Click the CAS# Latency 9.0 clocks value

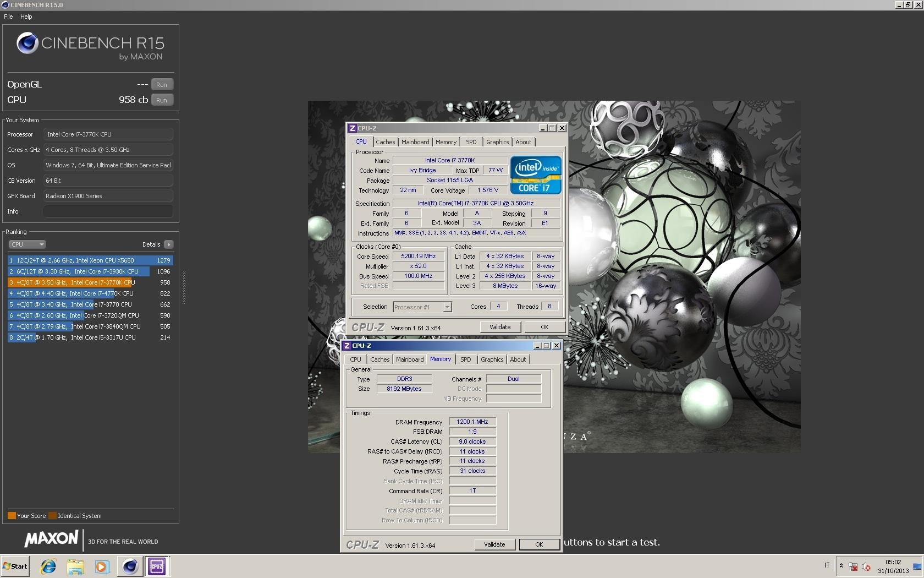coord(472,441)
